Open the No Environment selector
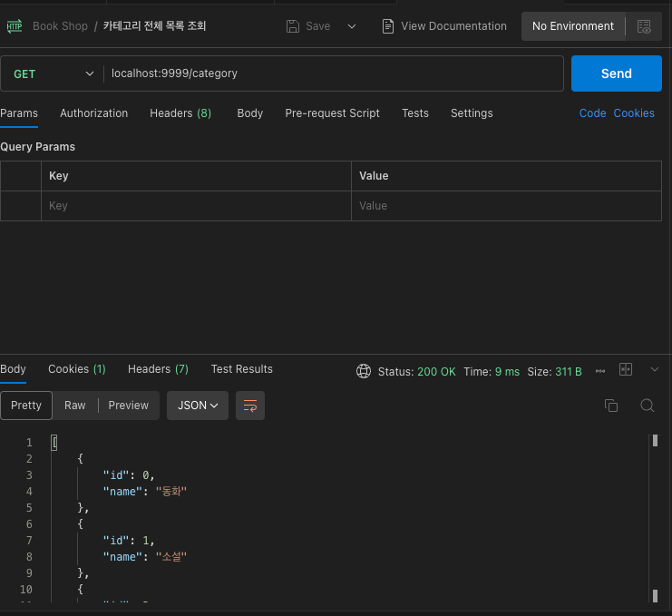The width and height of the screenshot is (672, 616). tap(572, 26)
